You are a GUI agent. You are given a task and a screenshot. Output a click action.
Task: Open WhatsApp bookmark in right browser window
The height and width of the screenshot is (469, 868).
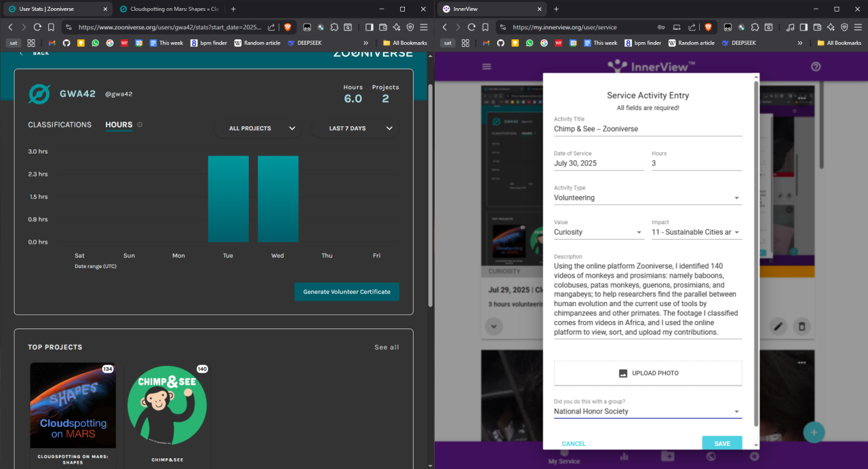tap(529, 43)
